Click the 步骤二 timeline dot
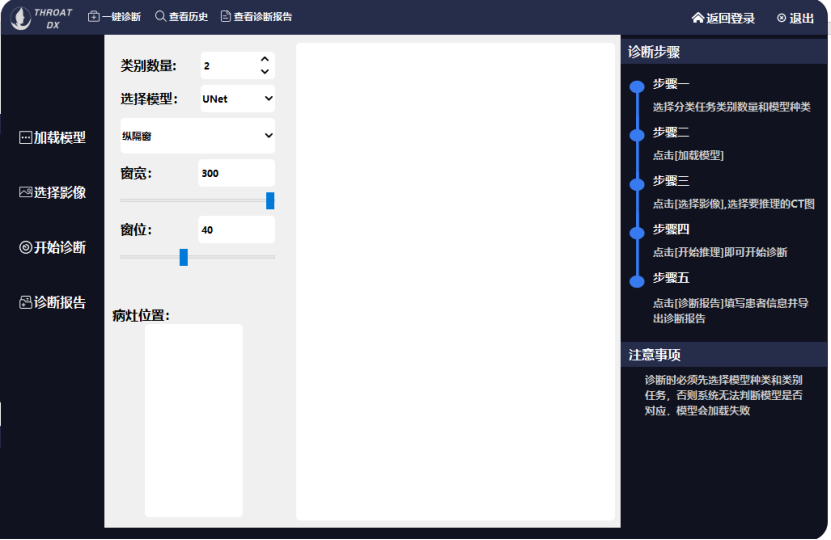The height and width of the screenshot is (540, 831). 637,135
